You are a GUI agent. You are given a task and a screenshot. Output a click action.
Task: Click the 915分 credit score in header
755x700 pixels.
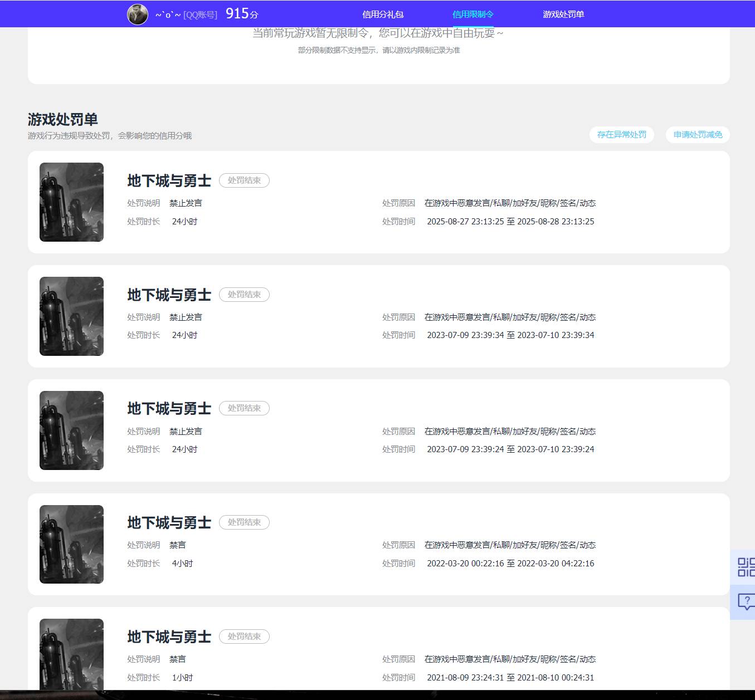tap(242, 14)
